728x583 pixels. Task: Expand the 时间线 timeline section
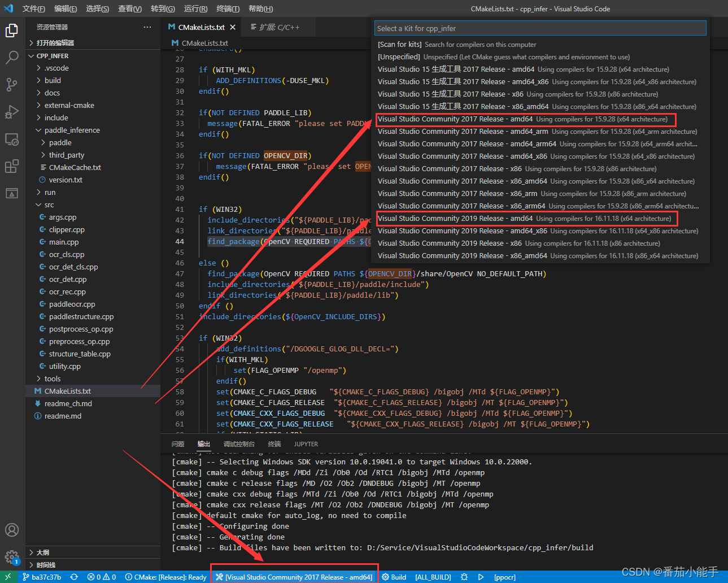click(93, 565)
